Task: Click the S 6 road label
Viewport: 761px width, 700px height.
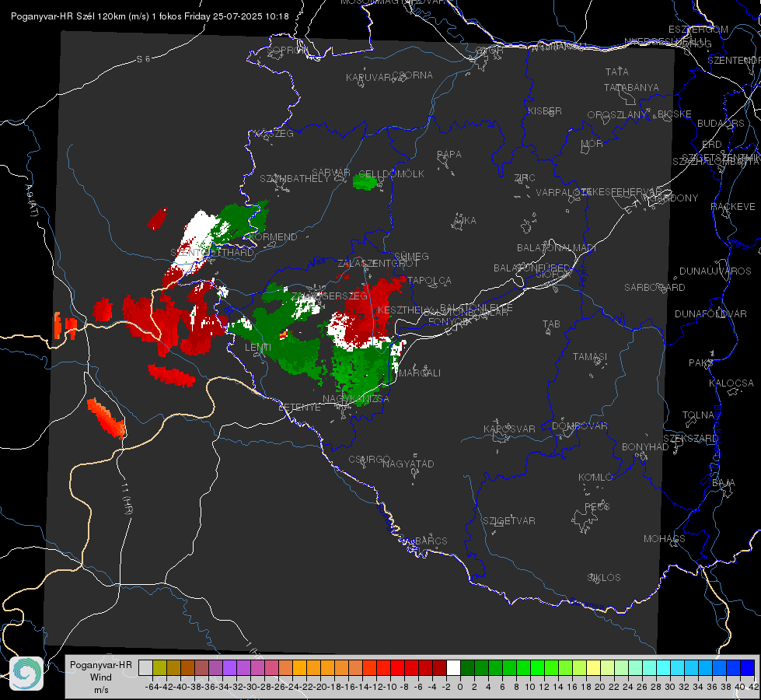Action: tap(143, 59)
